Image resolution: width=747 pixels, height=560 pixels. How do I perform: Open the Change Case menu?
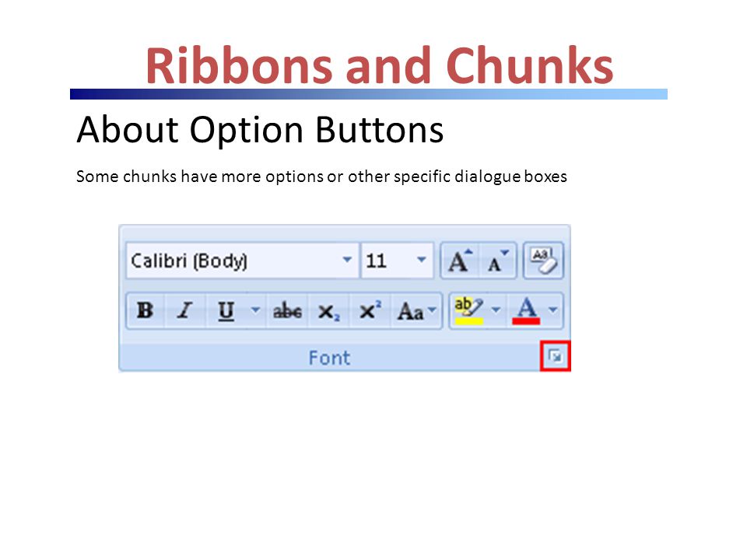[x=417, y=311]
